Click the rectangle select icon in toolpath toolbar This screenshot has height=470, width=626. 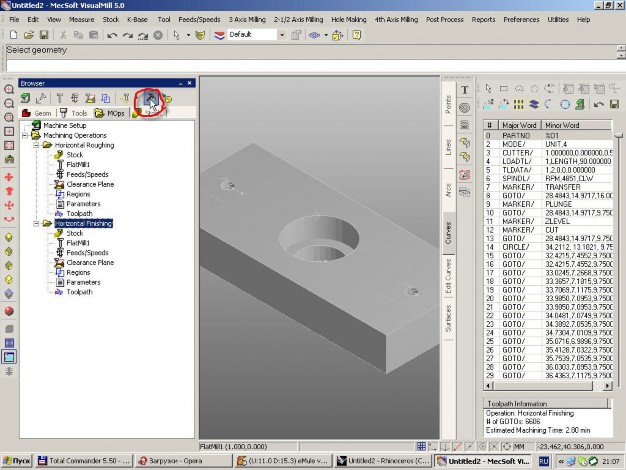point(504,89)
